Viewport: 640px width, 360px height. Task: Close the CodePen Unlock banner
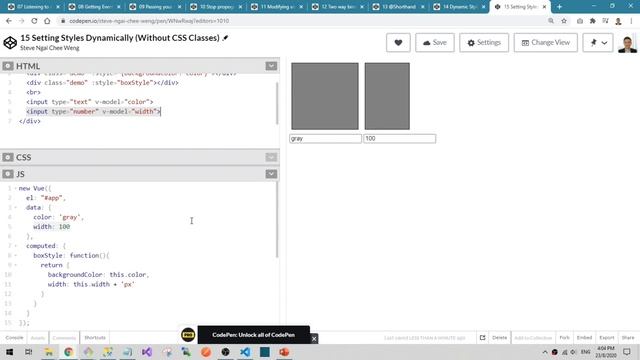coord(314,339)
